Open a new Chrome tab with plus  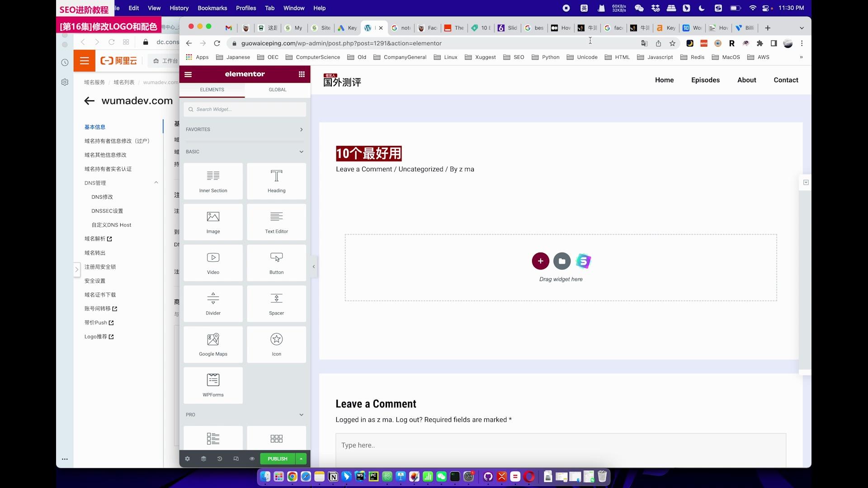768,28
